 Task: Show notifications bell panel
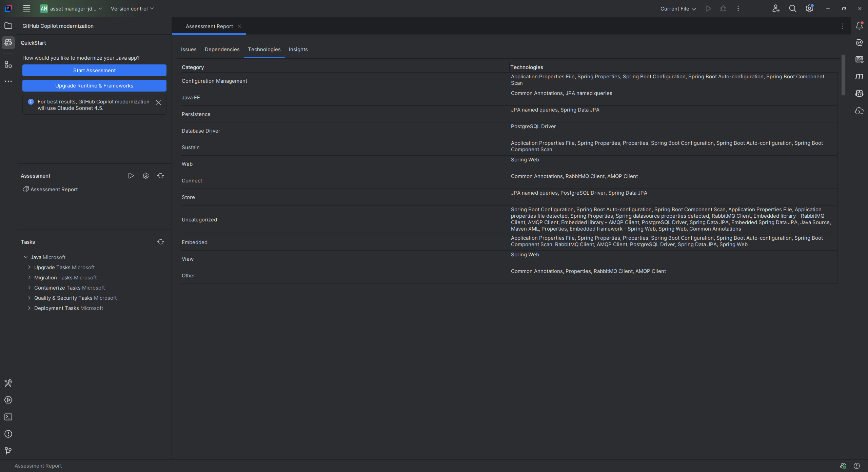click(859, 26)
